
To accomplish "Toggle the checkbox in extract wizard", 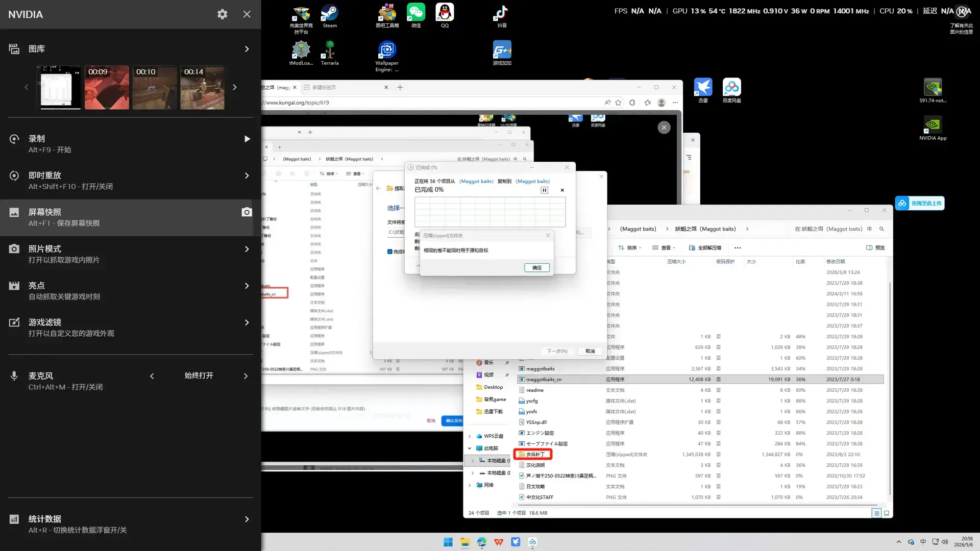I will (390, 252).
